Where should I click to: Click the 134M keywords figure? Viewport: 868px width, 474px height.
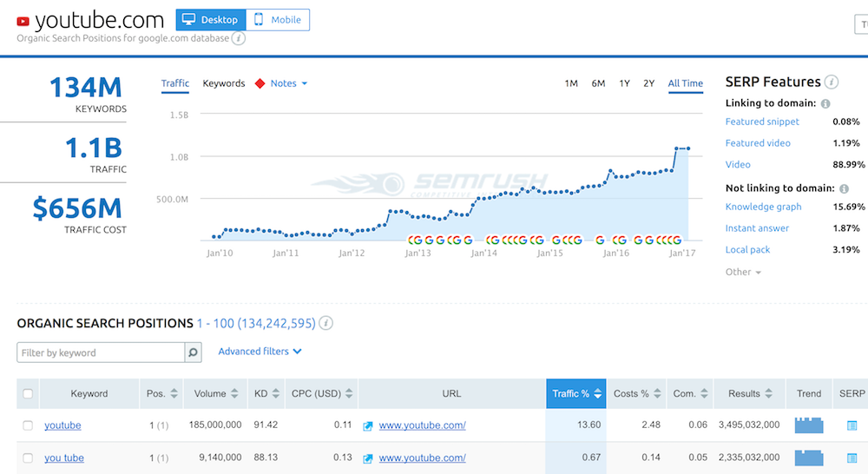85,88
